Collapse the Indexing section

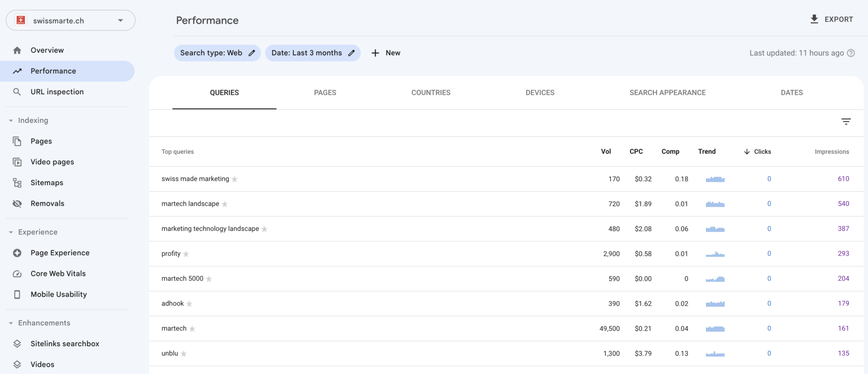click(x=11, y=121)
